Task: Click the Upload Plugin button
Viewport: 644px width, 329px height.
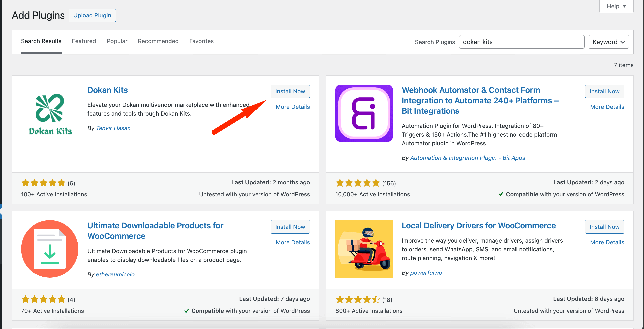Action: click(92, 15)
